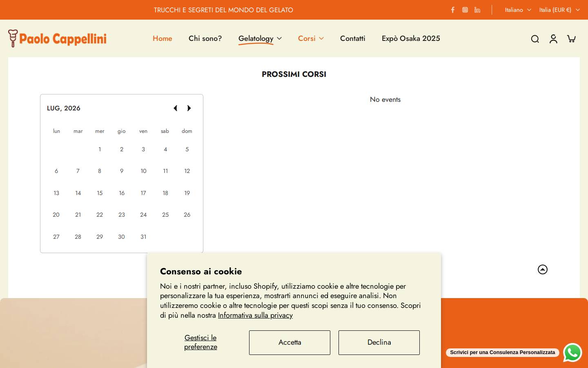Select day 25 in the calendar
Viewport: 588px width, 368px height.
[165, 215]
